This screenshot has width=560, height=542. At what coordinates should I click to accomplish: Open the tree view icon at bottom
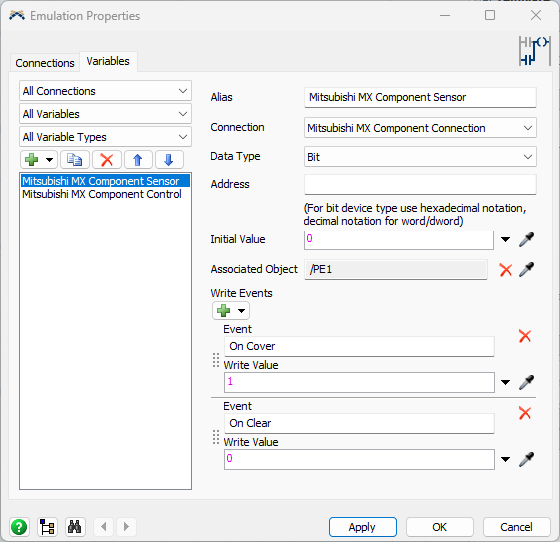pos(47,527)
